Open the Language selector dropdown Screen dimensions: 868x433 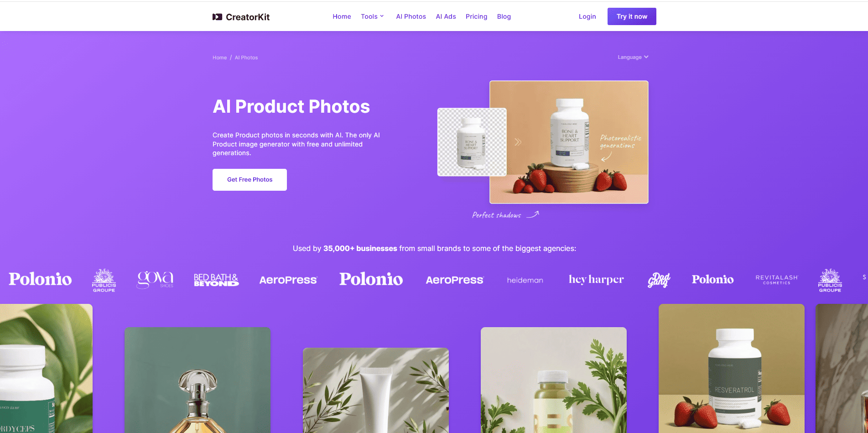coord(633,57)
